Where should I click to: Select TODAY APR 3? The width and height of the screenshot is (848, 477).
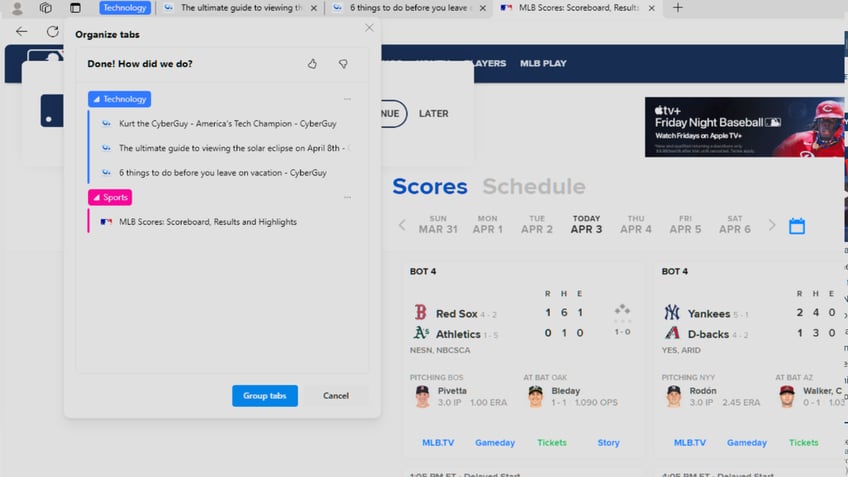(586, 224)
